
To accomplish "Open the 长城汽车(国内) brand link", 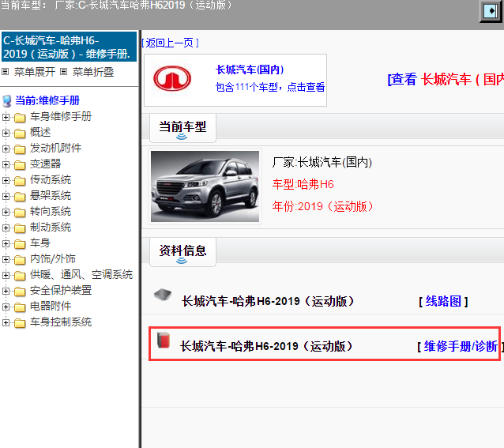I will pyautogui.click(x=250, y=70).
